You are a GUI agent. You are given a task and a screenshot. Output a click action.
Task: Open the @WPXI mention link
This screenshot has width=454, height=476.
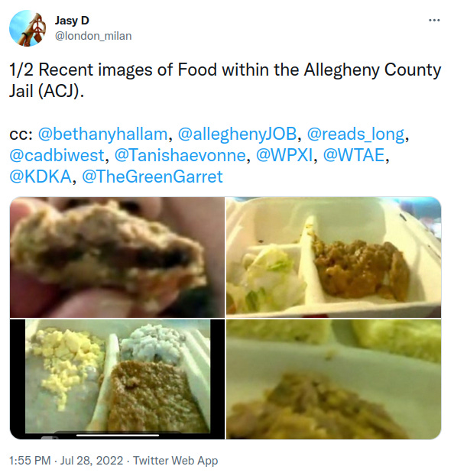pyautogui.click(x=284, y=155)
